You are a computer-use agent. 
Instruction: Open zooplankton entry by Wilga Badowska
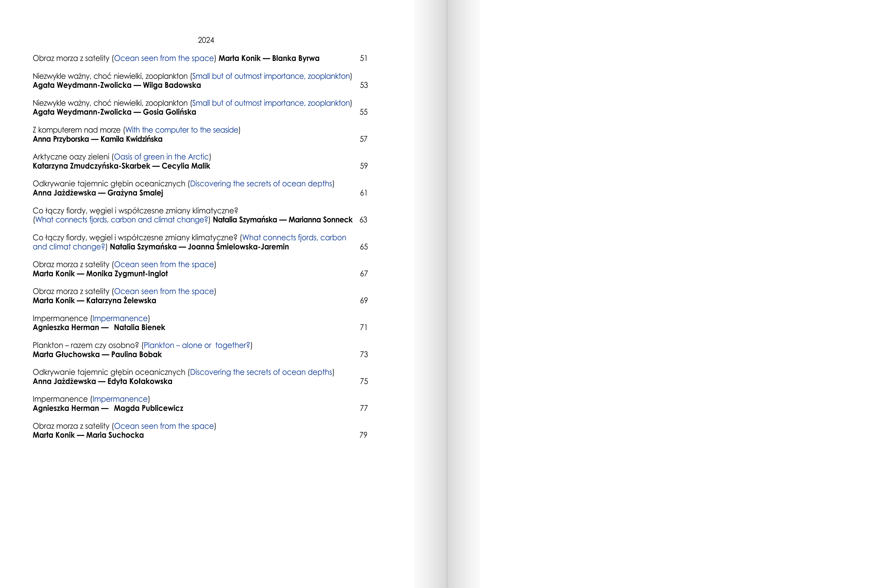(x=270, y=76)
